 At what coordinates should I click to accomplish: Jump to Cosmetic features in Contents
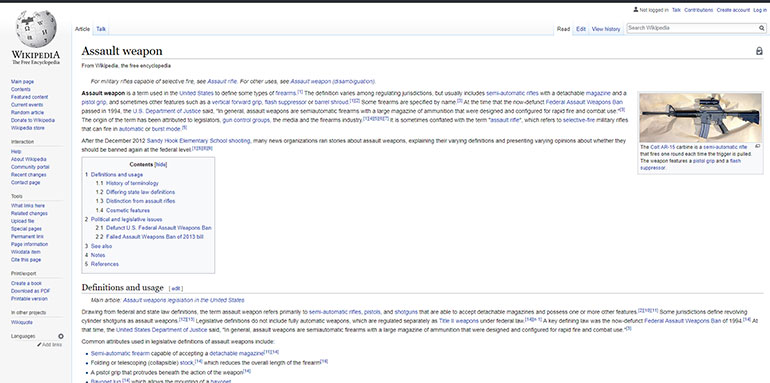click(128, 211)
